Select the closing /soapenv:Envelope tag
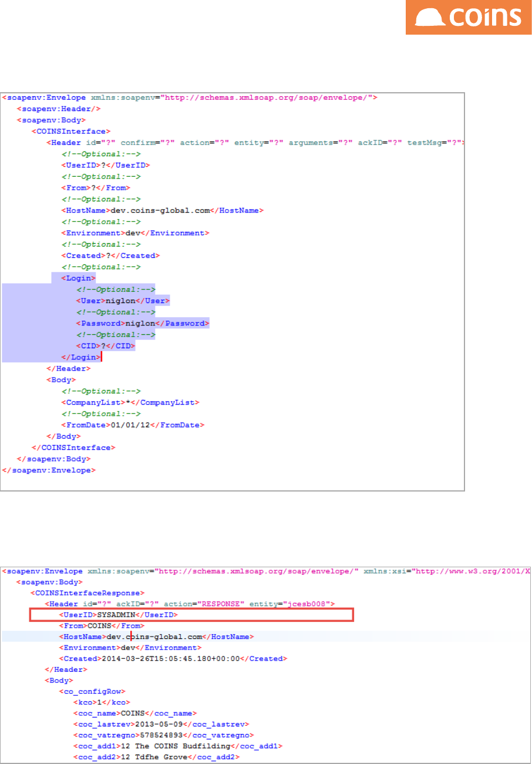Screen dimensions: 532x764 pos(49,470)
